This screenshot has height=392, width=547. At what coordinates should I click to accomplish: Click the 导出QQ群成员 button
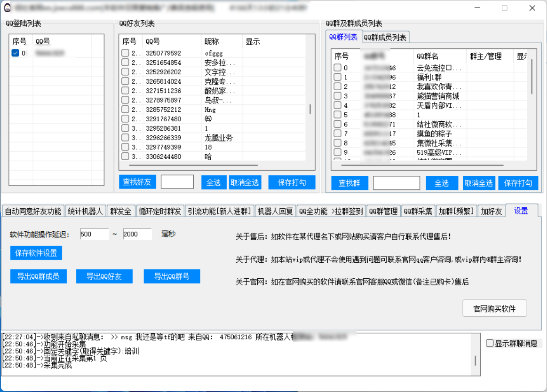click(x=38, y=276)
